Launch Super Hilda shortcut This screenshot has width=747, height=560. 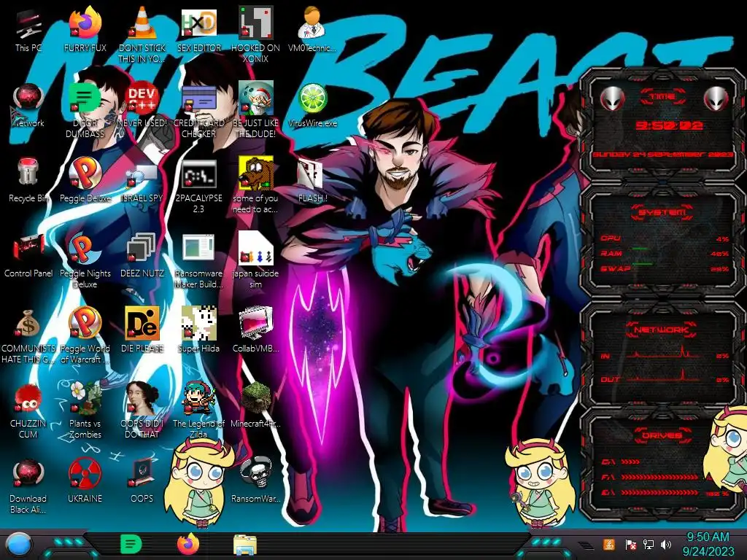point(198,331)
